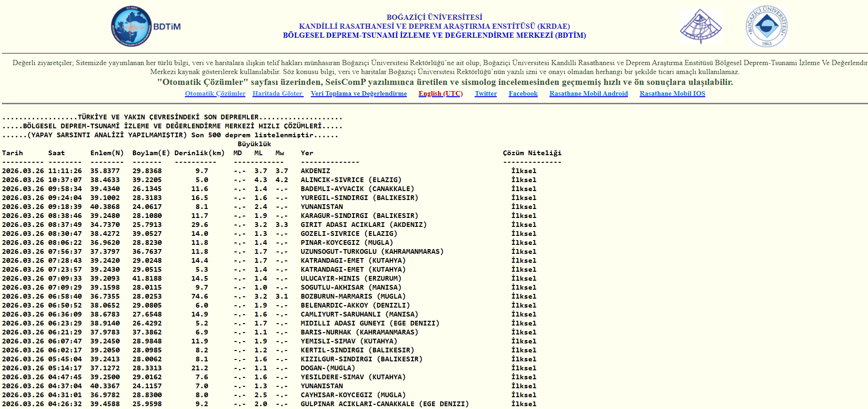868x409 pixels.
Task: Click the BOĞAZİÇİ ÜNİVERSİTESİ title heading
Action: click(x=434, y=17)
